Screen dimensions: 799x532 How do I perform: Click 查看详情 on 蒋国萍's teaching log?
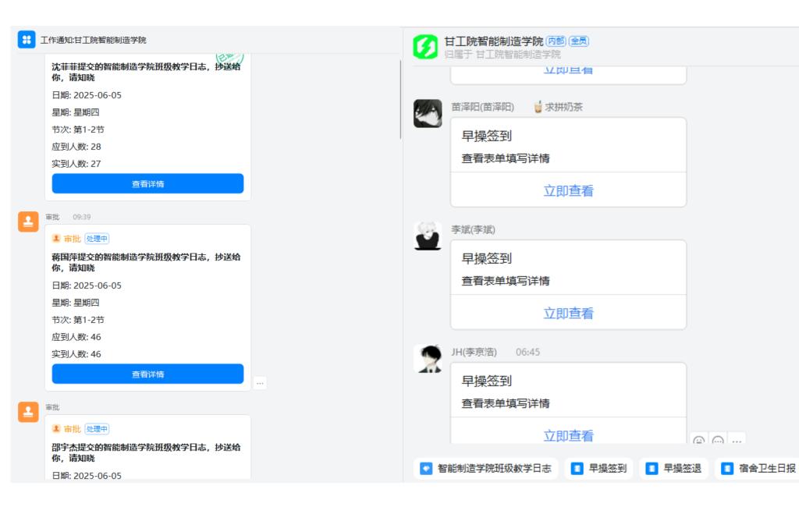pos(147,374)
